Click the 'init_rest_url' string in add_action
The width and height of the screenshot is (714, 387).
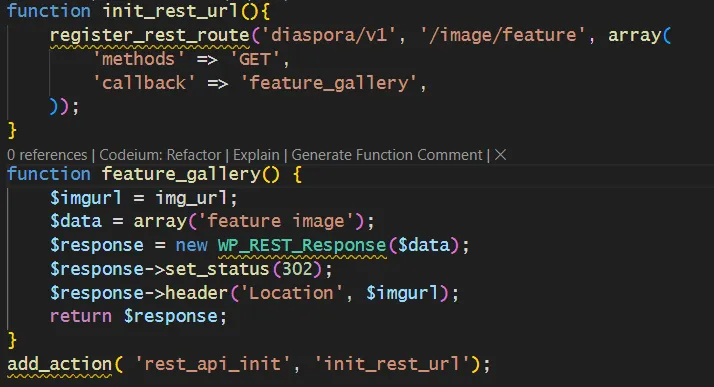392,364
